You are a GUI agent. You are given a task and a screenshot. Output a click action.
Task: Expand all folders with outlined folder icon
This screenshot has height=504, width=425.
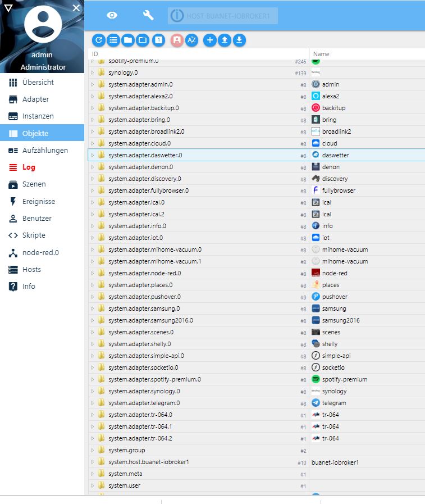pos(142,40)
